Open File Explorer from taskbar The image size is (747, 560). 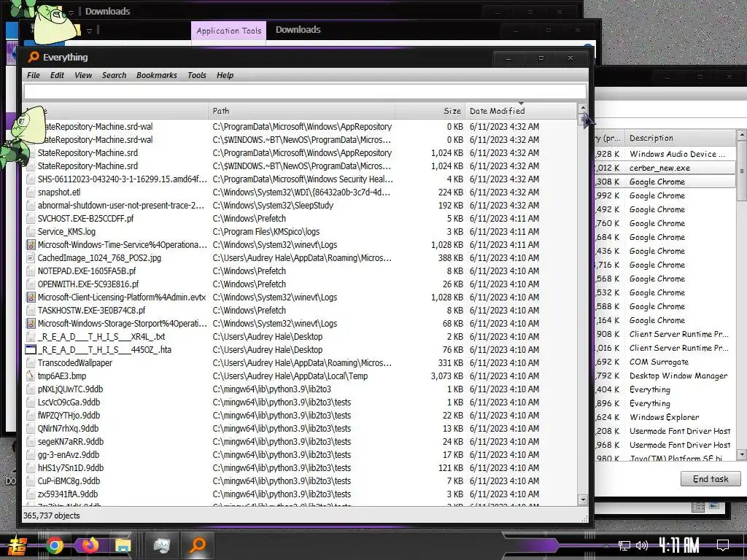(123, 545)
